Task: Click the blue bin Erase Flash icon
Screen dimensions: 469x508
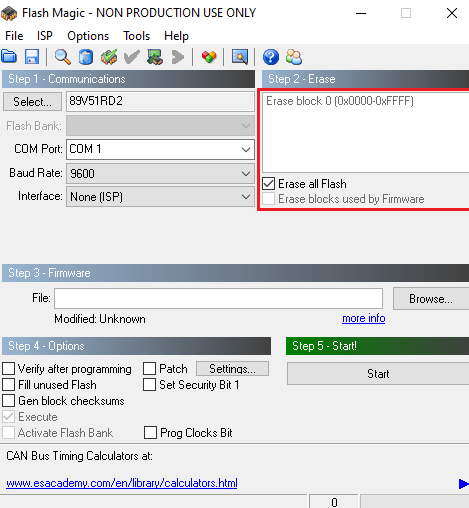Action: click(x=86, y=57)
